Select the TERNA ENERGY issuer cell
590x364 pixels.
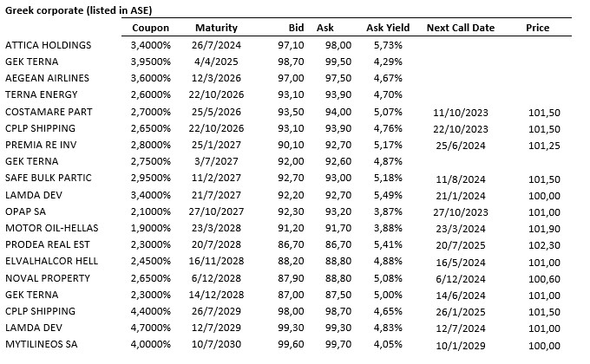click(40, 94)
